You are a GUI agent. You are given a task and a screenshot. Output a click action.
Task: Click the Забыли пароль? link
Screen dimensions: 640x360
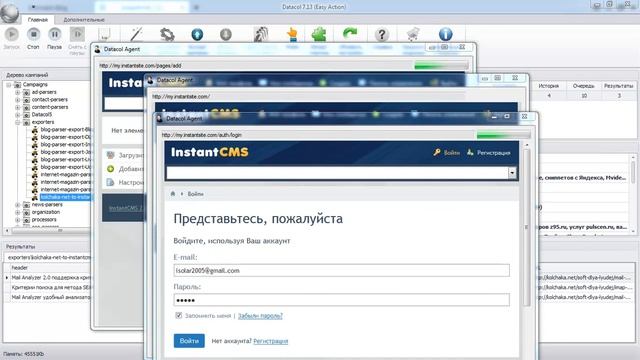pos(260,316)
